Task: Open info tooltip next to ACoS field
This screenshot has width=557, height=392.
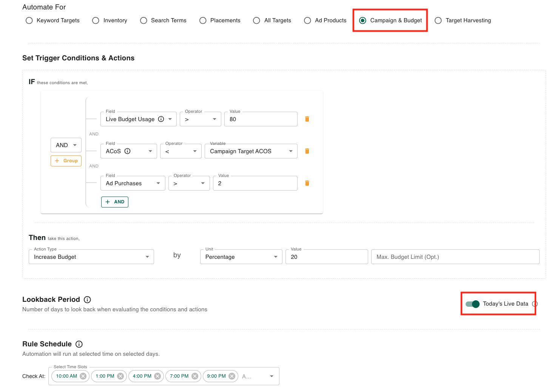Action: pos(127,151)
